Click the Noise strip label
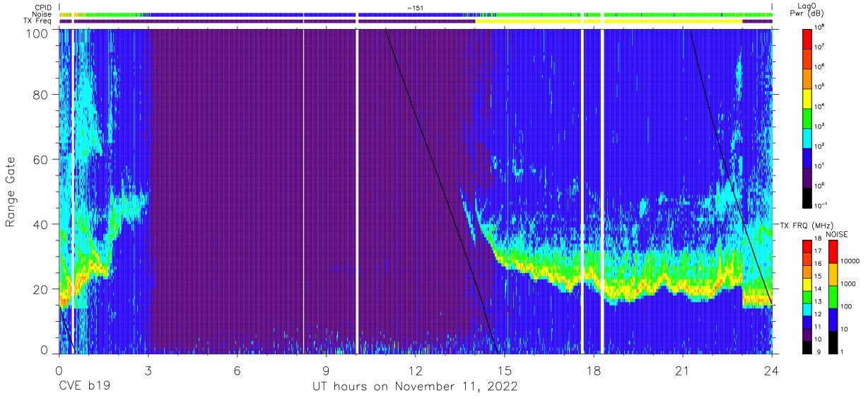Image resolution: width=868 pixels, height=401 pixels. (42, 14)
